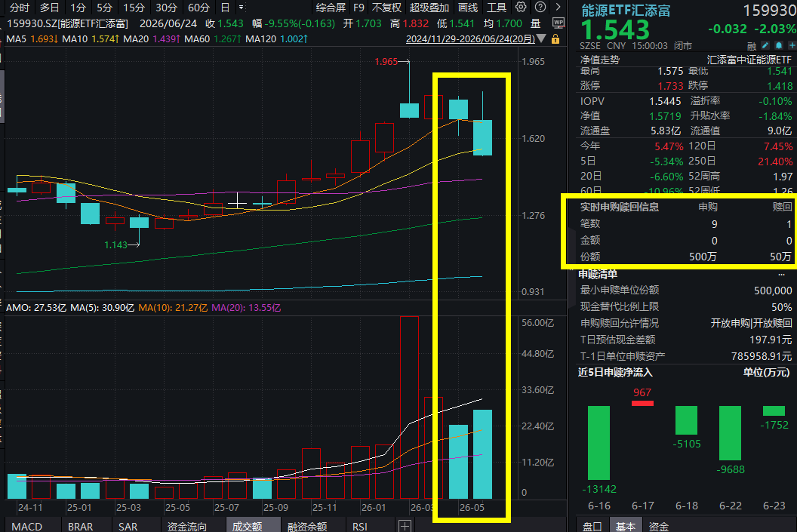The height and width of the screenshot is (532, 797).
Task: Click the WP monitor icon
Action: tap(558, 23)
